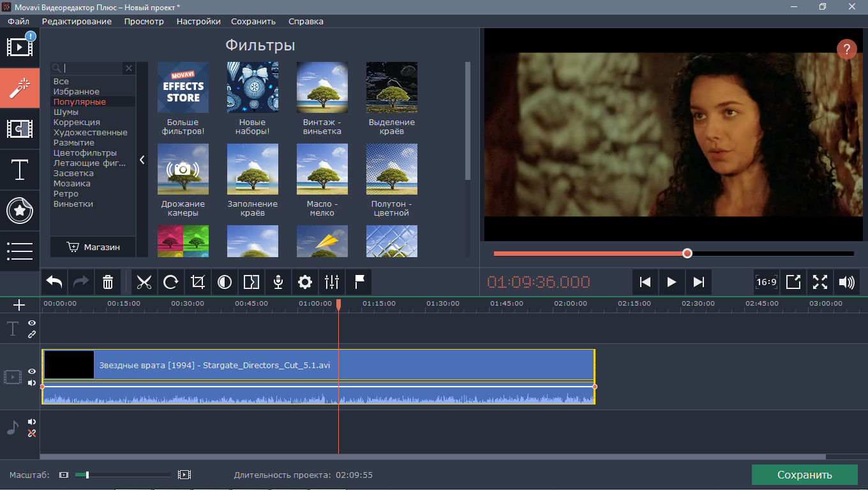Open the Просмотр menu

click(144, 21)
